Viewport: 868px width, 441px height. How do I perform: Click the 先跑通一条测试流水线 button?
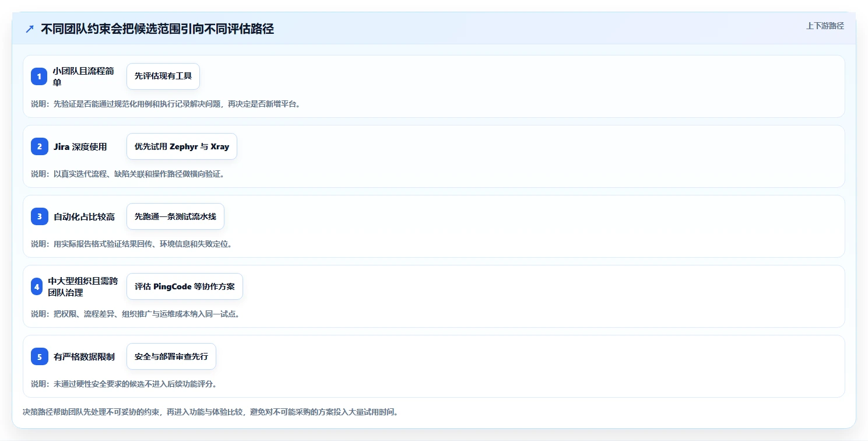pyautogui.click(x=175, y=216)
